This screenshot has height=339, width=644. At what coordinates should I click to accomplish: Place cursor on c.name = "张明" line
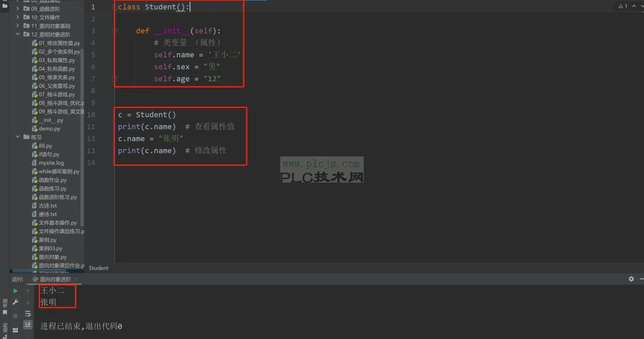[x=150, y=138]
